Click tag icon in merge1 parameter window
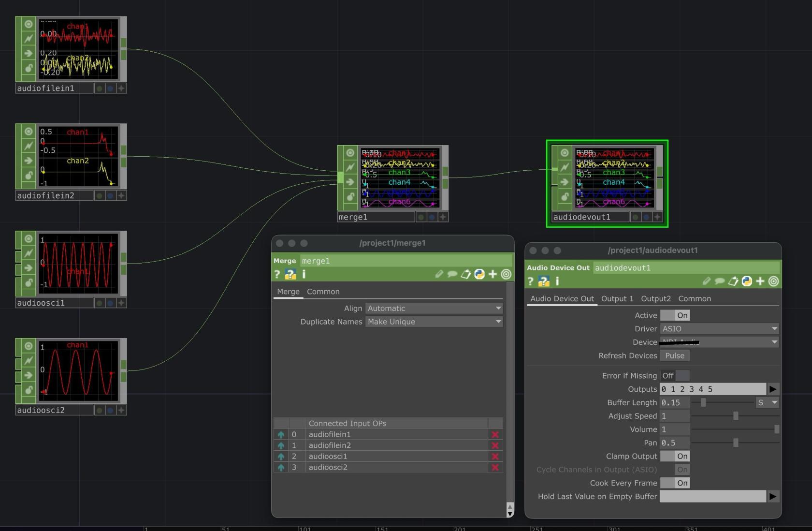The image size is (812, 531). tap(466, 274)
